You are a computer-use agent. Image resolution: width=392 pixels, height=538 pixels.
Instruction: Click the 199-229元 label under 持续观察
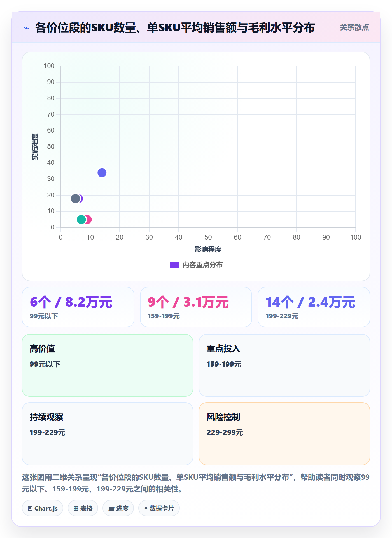[x=48, y=433]
